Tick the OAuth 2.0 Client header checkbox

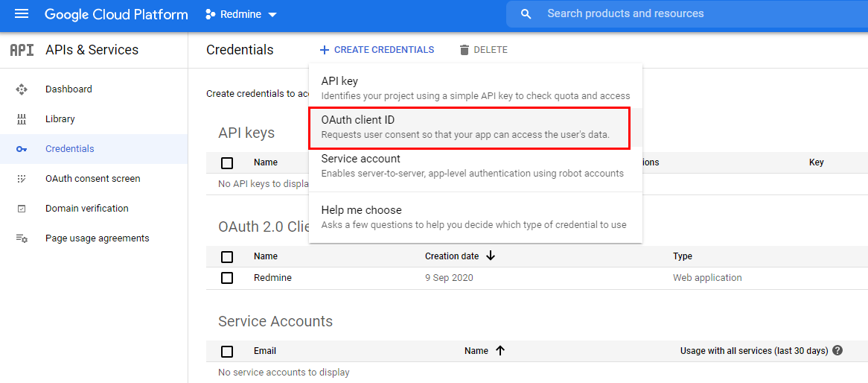[227, 257]
